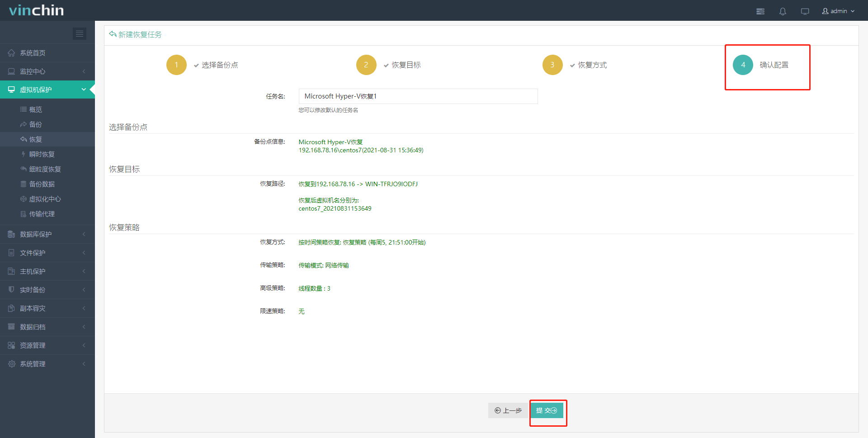
Task: Click the monitor screen icon in header
Action: tap(805, 11)
